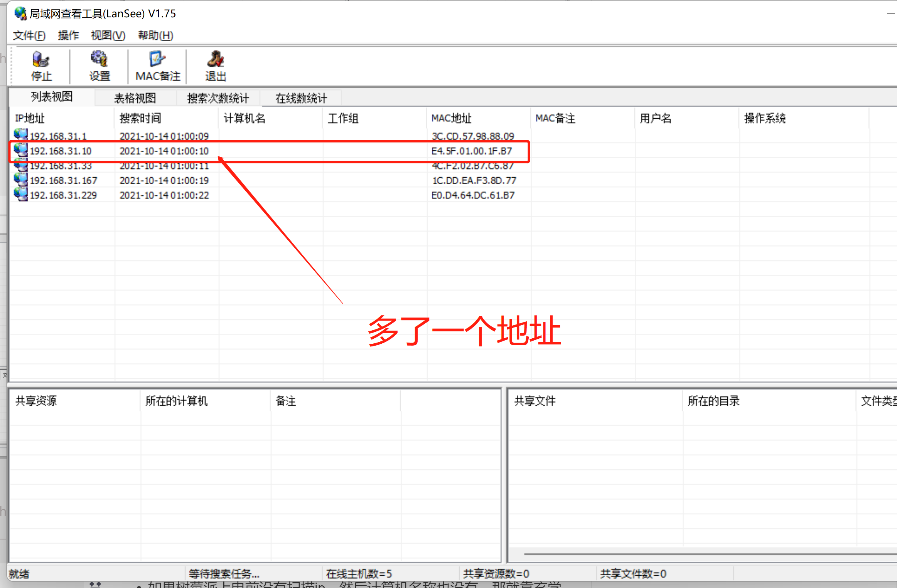Open the 帮助(H) menu

pyautogui.click(x=155, y=35)
